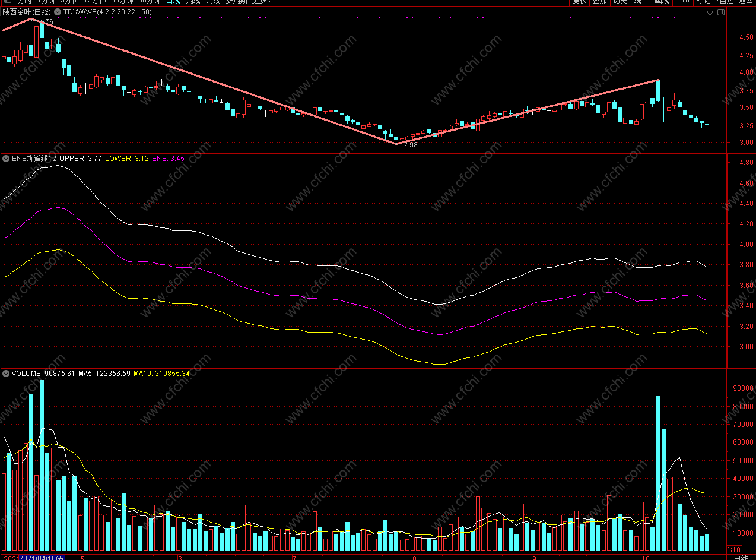756x560 pixels.
Task: Select the ascending pink wave line
Action: [527, 112]
